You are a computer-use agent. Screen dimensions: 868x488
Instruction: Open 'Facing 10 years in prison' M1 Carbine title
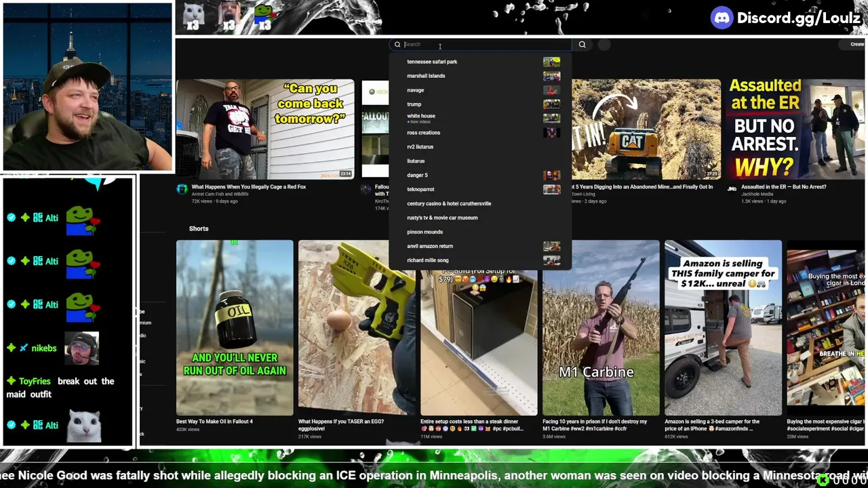(595, 425)
